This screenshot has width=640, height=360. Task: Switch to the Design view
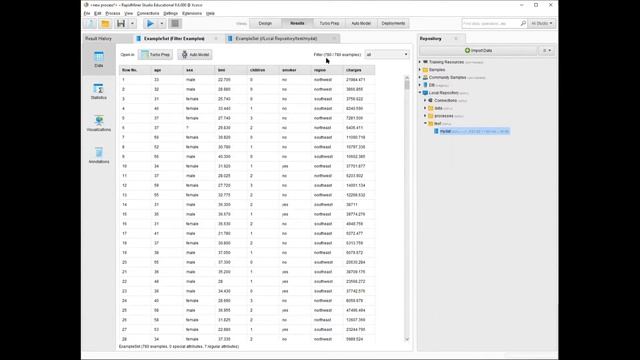(x=265, y=23)
